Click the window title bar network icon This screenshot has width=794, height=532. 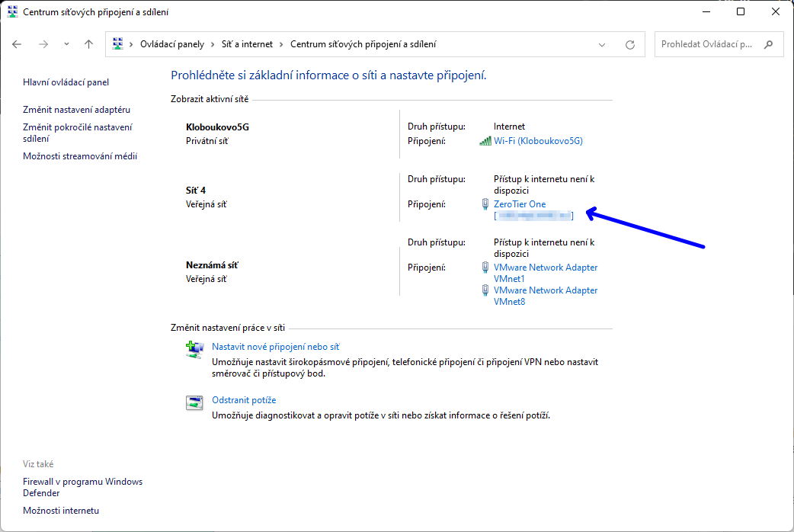pos(12,11)
